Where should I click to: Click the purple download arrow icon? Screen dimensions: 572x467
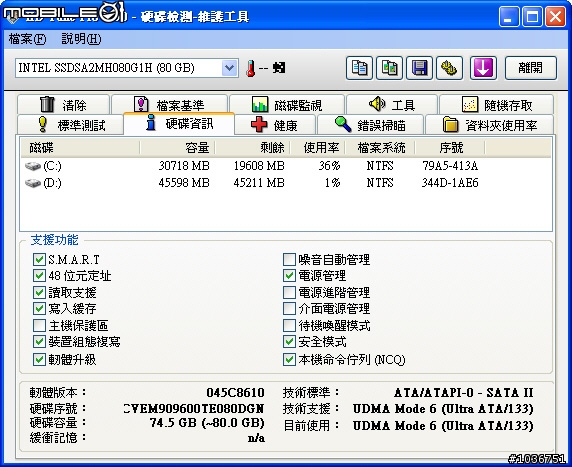point(483,68)
